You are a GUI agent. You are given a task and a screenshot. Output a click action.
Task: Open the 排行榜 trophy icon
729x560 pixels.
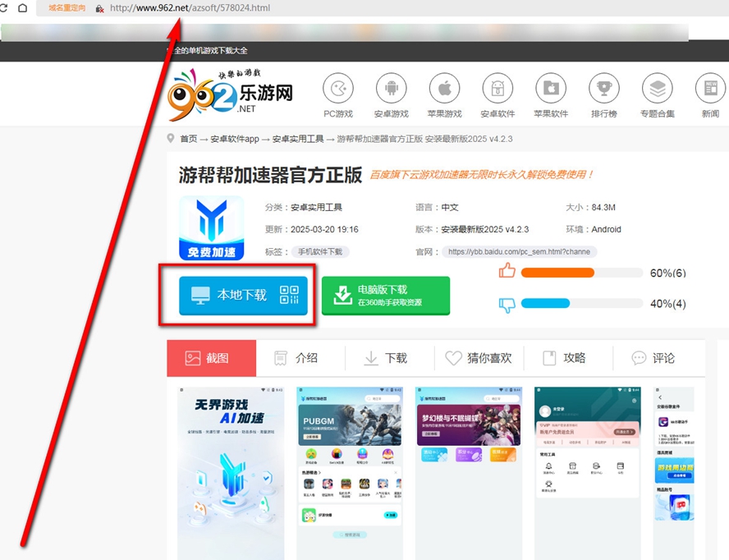tap(604, 88)
